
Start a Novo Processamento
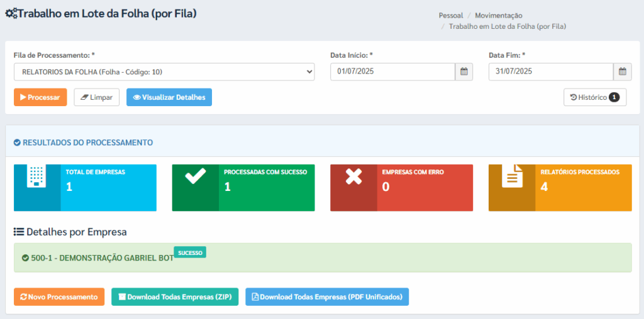(59, 297)
